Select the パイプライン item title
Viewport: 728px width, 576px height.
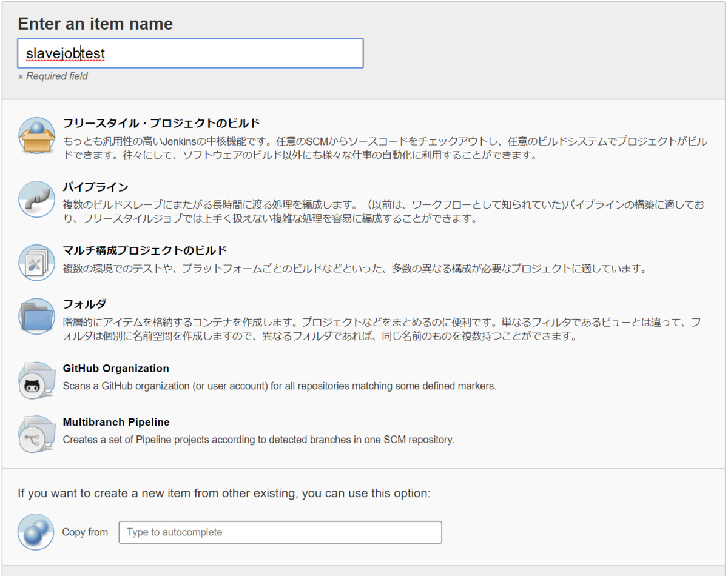96,187
